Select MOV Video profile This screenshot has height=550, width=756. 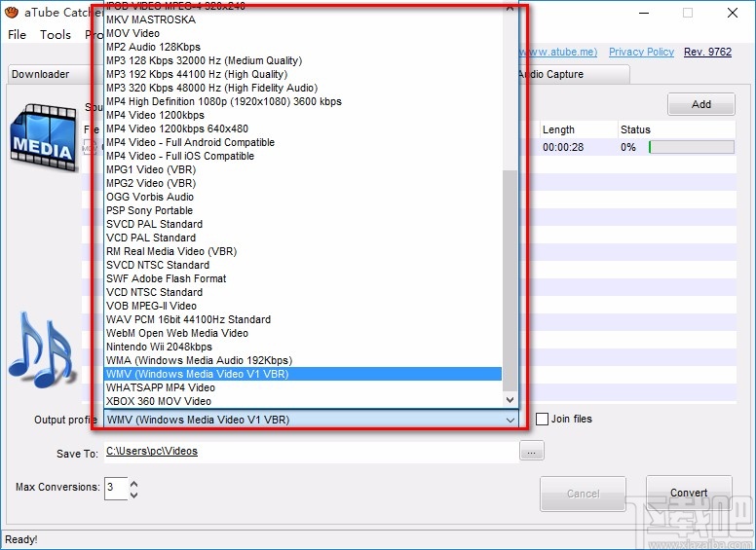pos(303,33)
